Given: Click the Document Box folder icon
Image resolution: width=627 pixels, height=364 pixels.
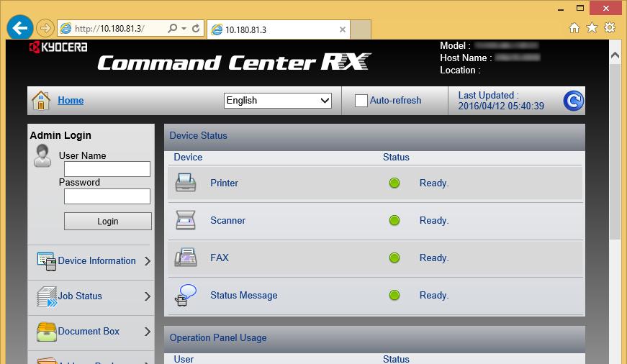Looking at the screenshot, I should (x=46, y=332).
